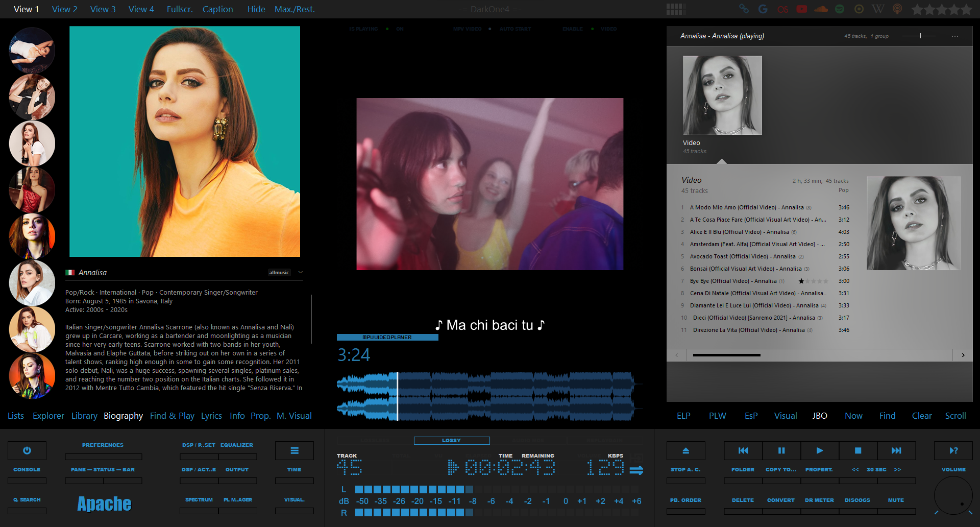Click the chain link icon
Image resolution: width=980 pixels, height=527 pixels.
(744, 9)
